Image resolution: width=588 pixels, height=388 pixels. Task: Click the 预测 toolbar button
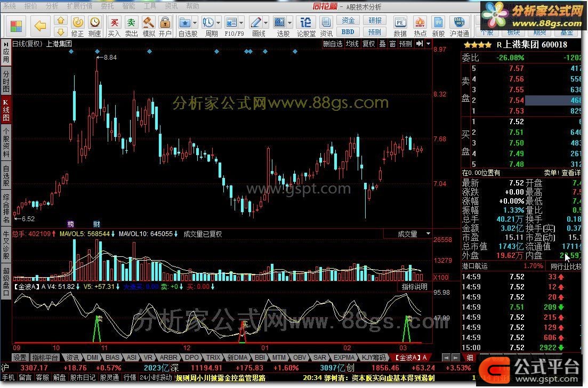375,32
